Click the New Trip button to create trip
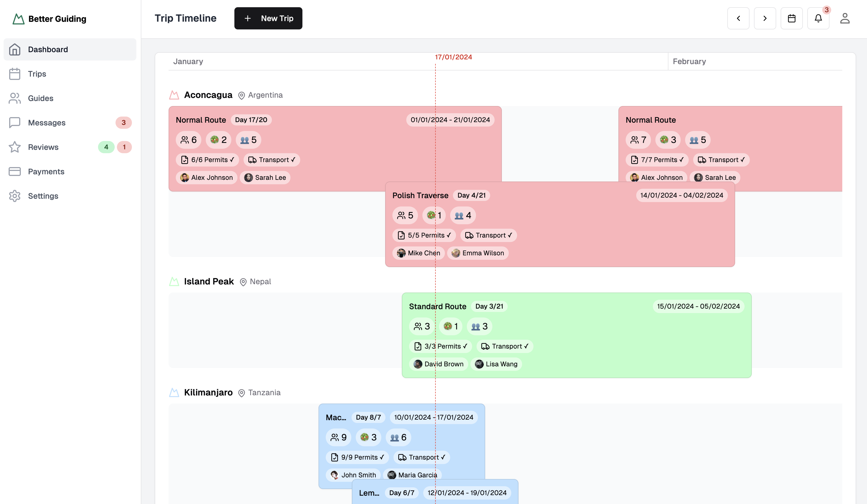867x504 pixels. 268,18
